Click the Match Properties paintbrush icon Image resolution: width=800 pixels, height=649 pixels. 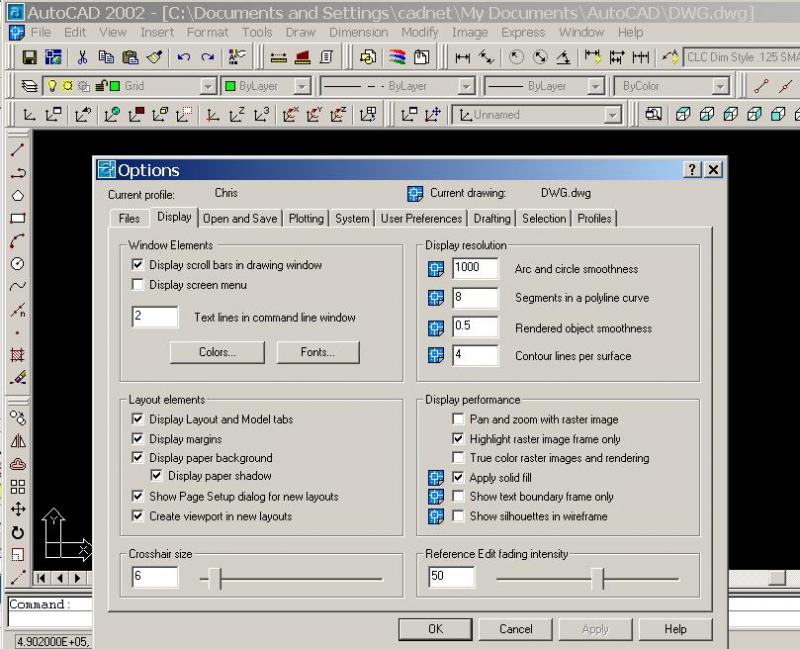pos(155,57)
